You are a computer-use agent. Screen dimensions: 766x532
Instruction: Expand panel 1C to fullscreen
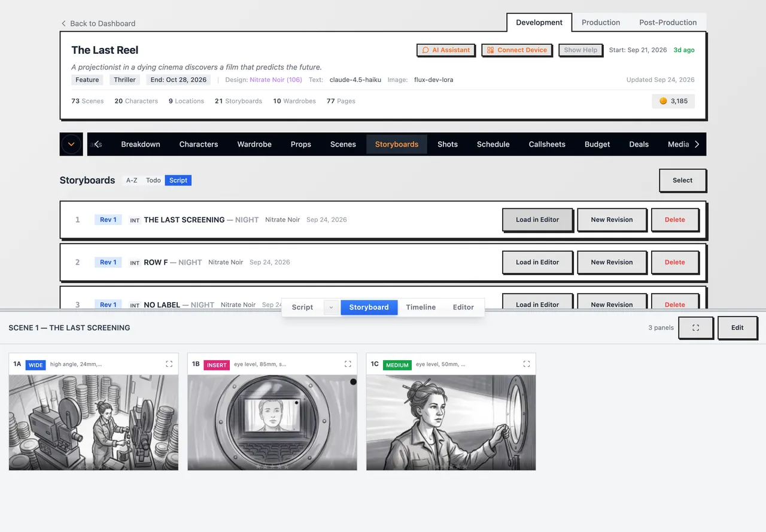(527, 364)
